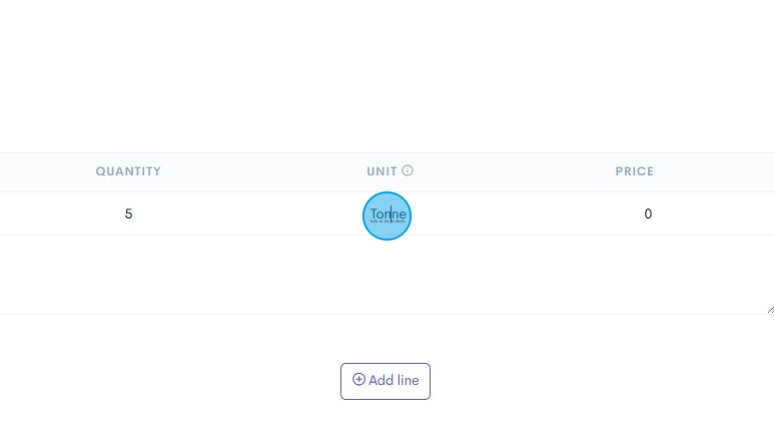Click the info icon beside UNIT
774x434 pixels.
(408, 171)
